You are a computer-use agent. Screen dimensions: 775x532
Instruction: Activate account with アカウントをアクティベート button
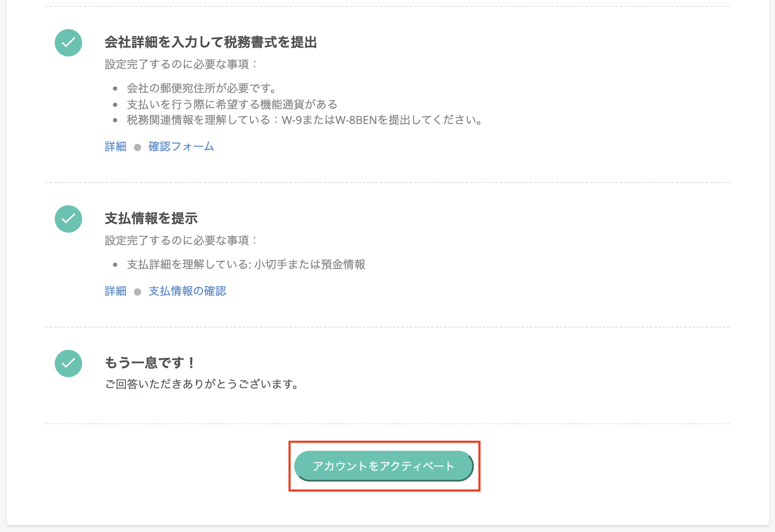[x=384, y=466]
